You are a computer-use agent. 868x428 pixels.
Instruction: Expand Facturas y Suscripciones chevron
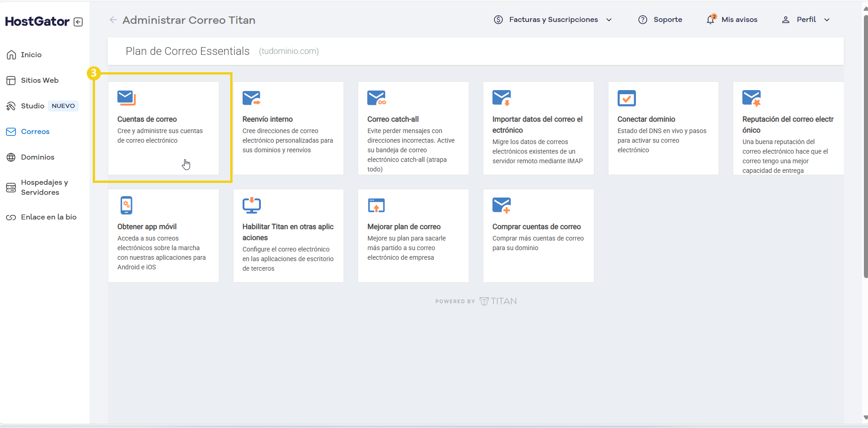609,20
